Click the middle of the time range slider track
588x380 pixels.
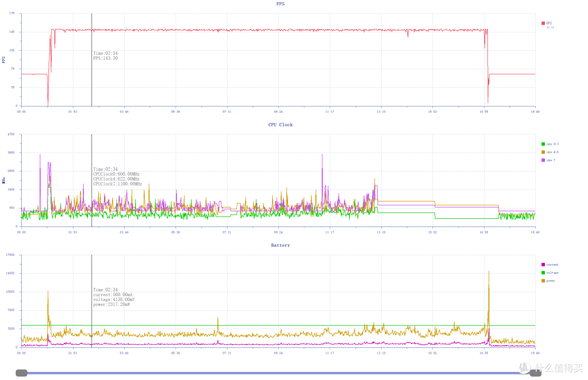tap(278, 373)
